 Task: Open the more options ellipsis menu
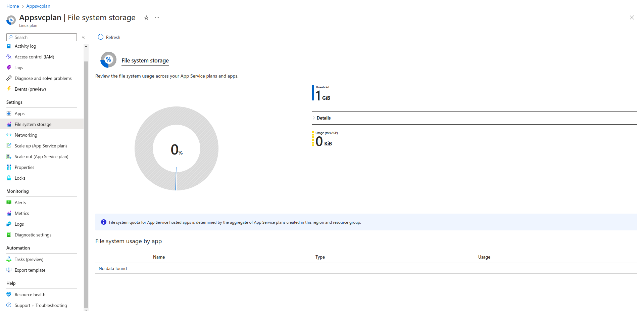pos(157,18)
